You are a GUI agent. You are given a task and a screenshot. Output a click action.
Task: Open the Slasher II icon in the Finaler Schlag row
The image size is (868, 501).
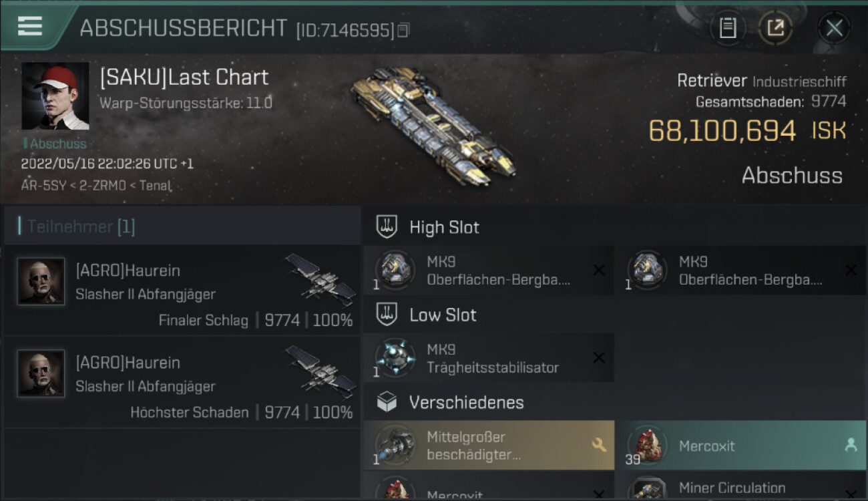(x=321, y=279)
